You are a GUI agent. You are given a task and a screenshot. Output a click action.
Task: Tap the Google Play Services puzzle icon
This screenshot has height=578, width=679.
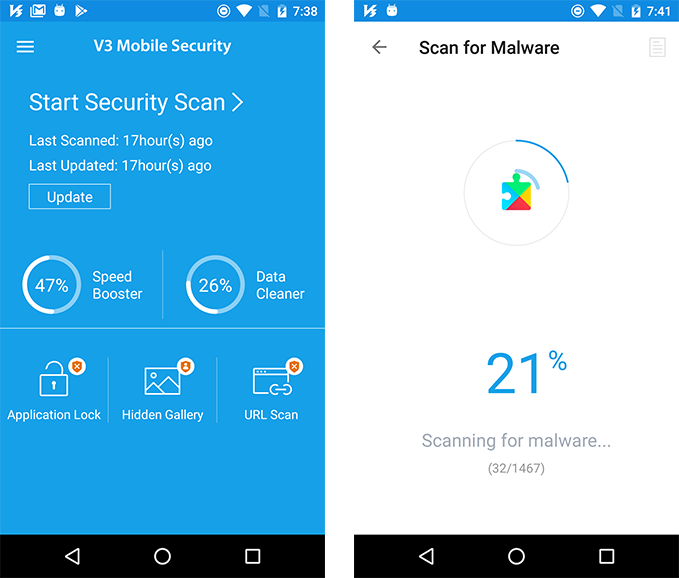(x=517, y=192)
